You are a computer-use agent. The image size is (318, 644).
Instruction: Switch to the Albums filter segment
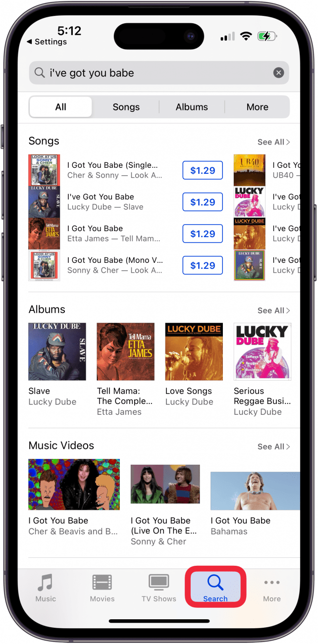click(192, 107)
